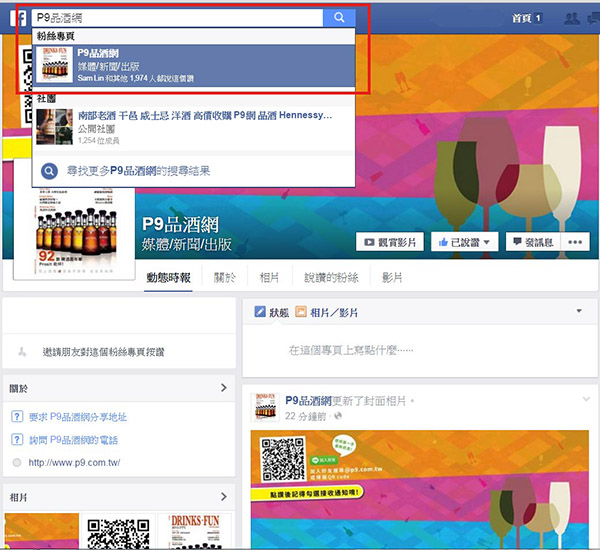600x550 pixels.
Task: Click the Facebook logo icon
Action: click(x=18, y=18)
